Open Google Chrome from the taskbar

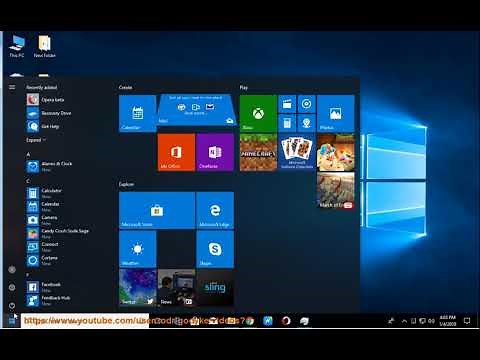tap(250, 321)
